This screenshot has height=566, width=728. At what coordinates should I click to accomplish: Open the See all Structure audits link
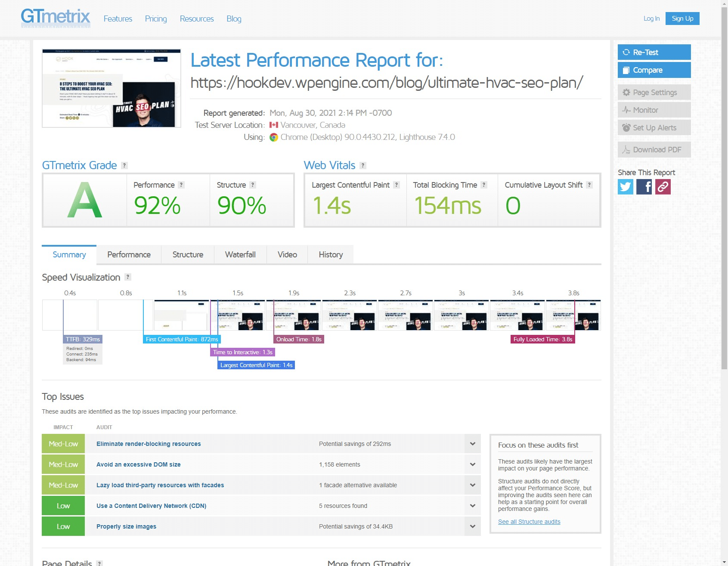[529, 522]
